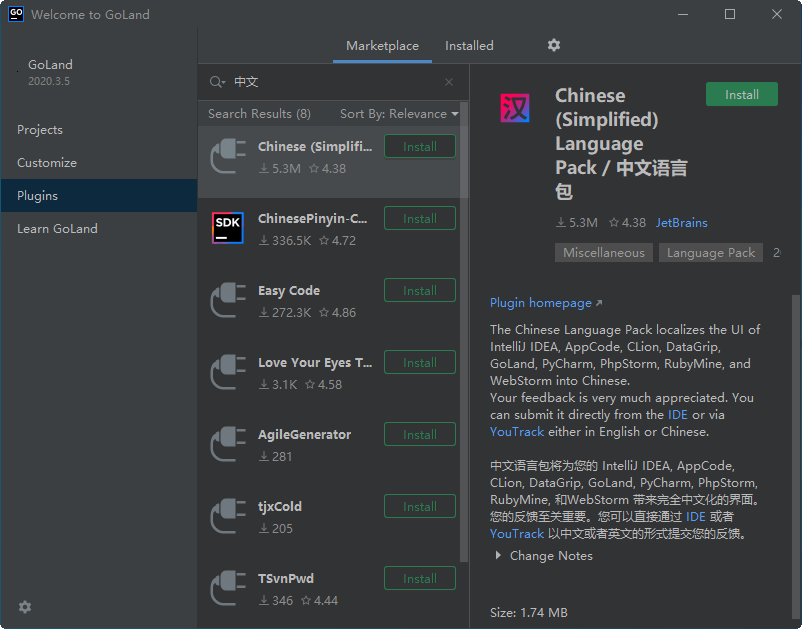Select Chinese (Simplified) plugin icon in list
Image resolution: width=802 pixels, height=629 pixels.
(x=228, y=156)
